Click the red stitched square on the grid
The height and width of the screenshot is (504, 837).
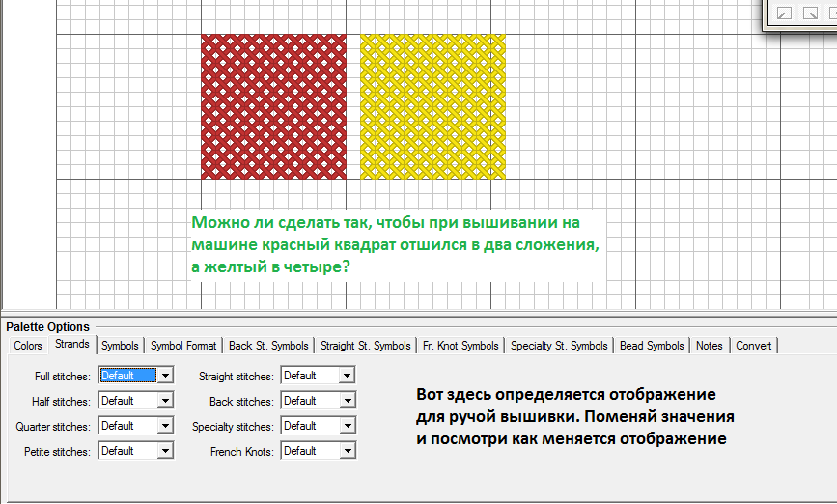(273, 106)
